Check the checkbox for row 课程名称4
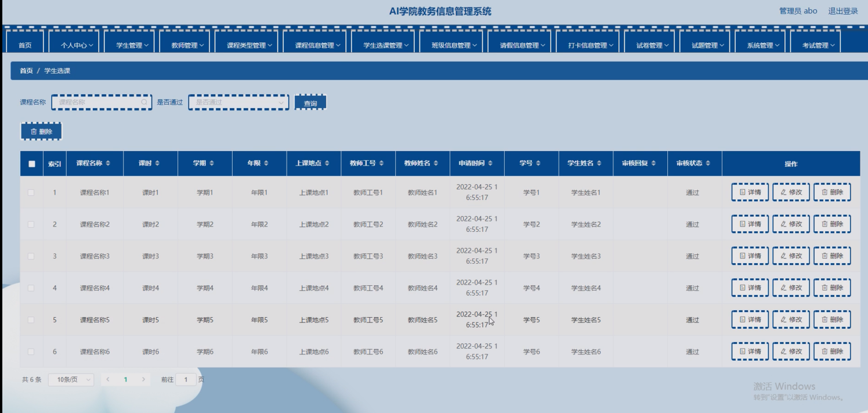The image size is (868, 413). [31, 288]
